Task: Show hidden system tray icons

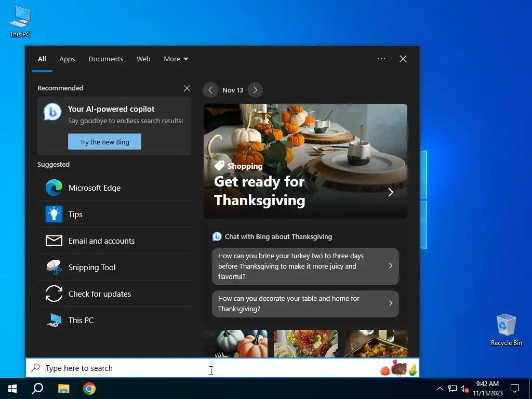Action: (x=440, y=389)
